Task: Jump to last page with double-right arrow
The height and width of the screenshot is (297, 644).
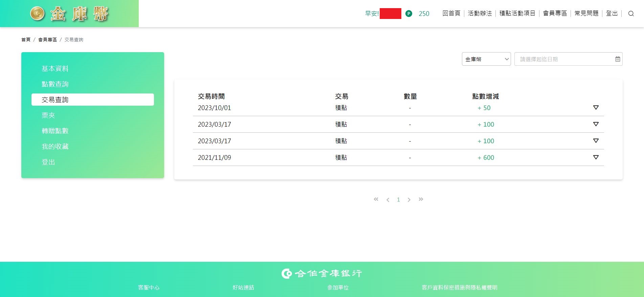Action: point(421,199)
